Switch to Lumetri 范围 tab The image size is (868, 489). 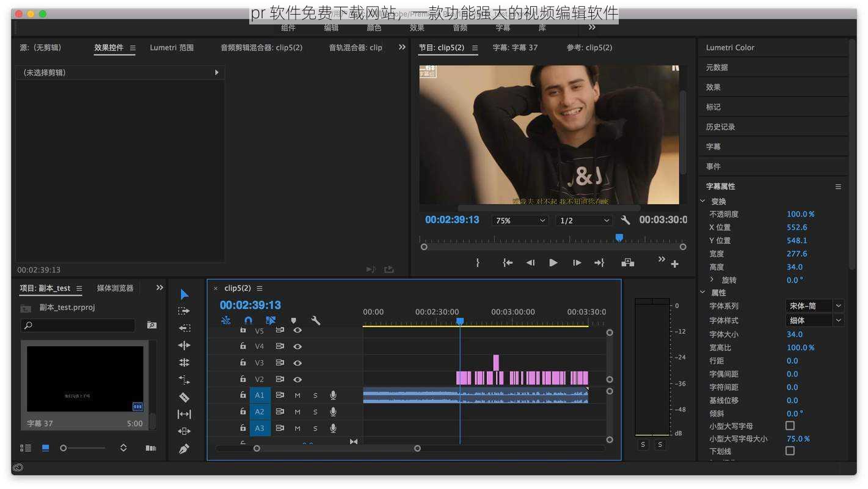(172, 47)
